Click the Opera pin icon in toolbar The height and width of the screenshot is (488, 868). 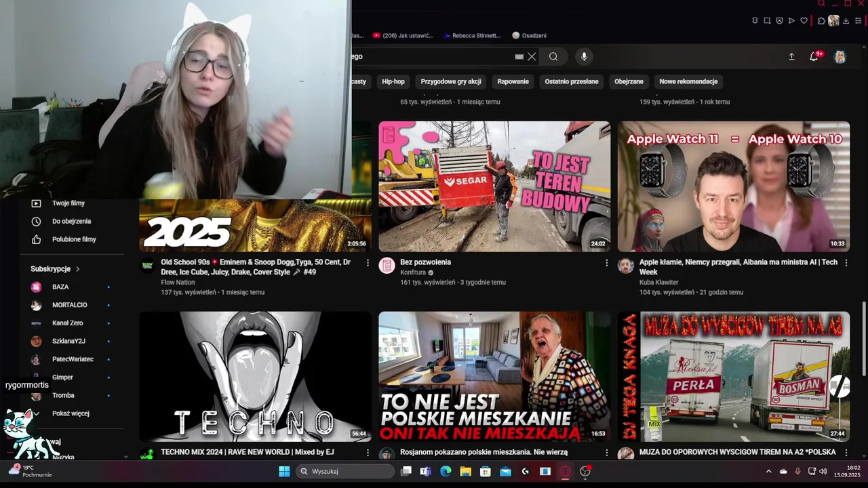click(755, 20)
